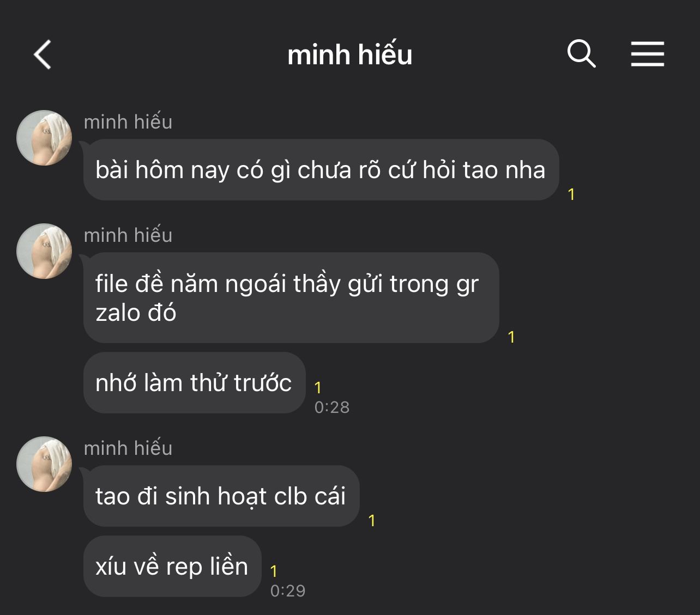Tap unread count beside 'zalo đó' message
700x615 pixels.
click(511, 337)
